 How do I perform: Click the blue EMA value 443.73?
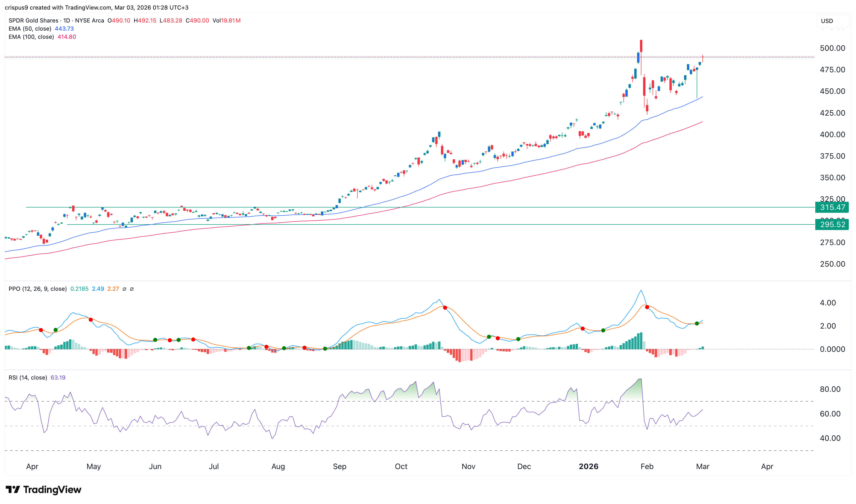(x=65, y=29)
